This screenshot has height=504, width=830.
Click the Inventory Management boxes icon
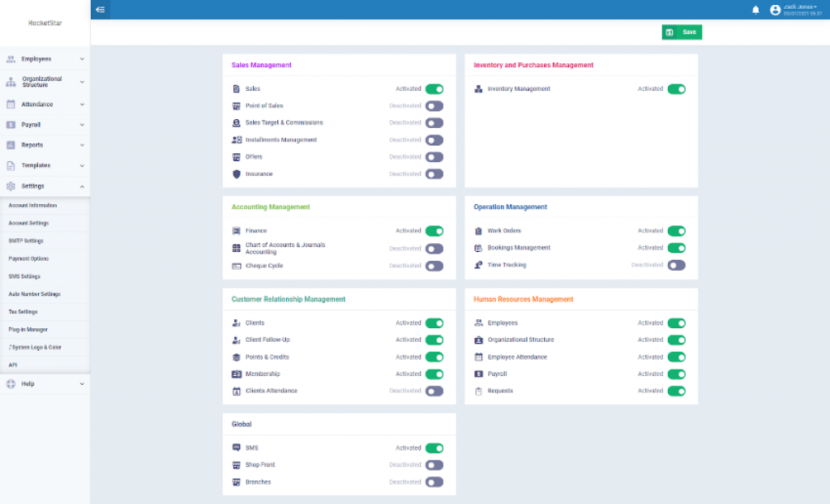478,89
